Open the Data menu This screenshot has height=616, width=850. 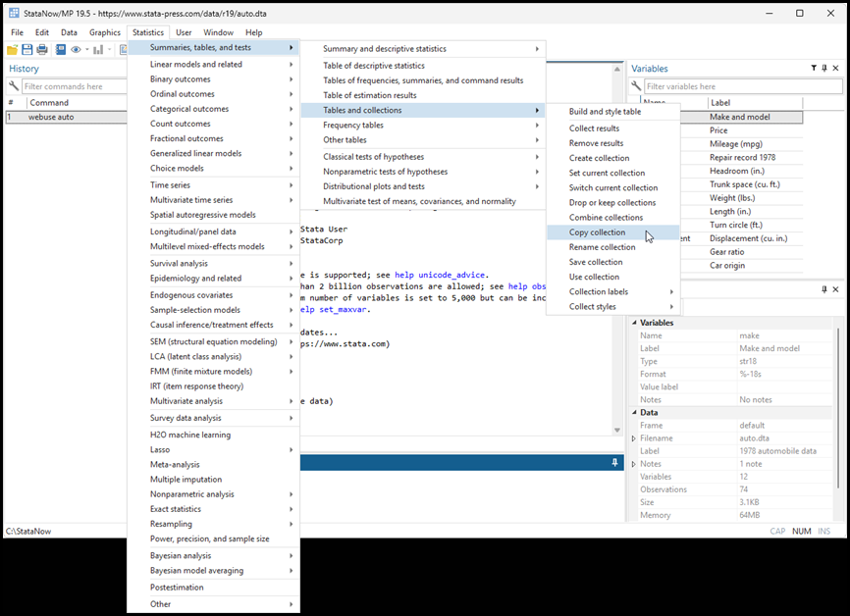[69, 32]
